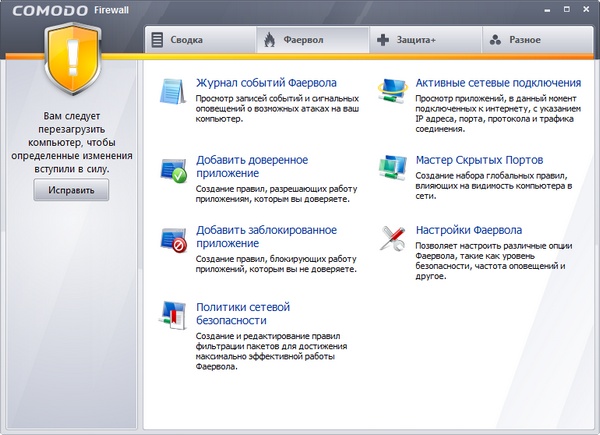Click the Stealth Ports Wizard icon
Image resolution: width=600 pixels, height=435 pixels.
[x=391, y=167]
